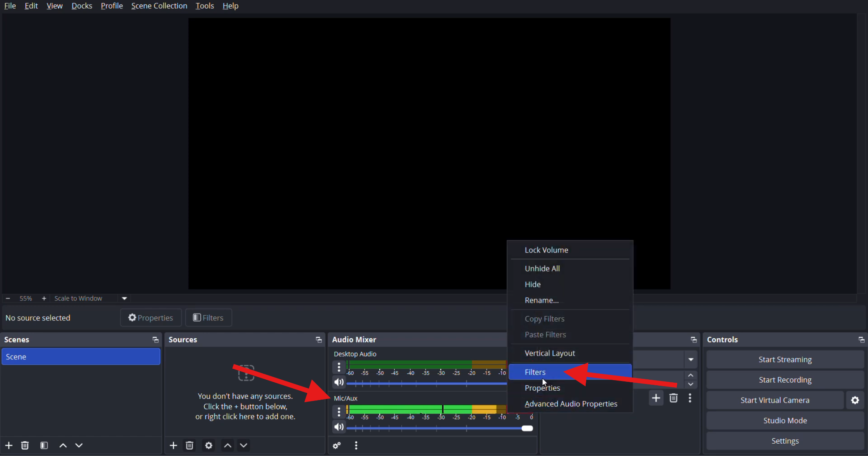The height and width of the screenshot is (456, 868).
Task: Open scene filters icon in Scenes toolbar
Action: (44, 445)
